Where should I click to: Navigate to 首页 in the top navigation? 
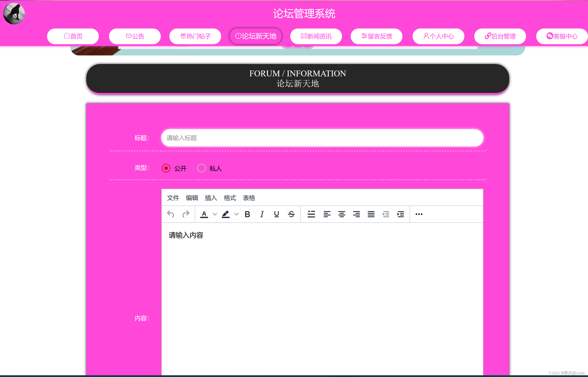pyautogui.click(x=73, y=36)
